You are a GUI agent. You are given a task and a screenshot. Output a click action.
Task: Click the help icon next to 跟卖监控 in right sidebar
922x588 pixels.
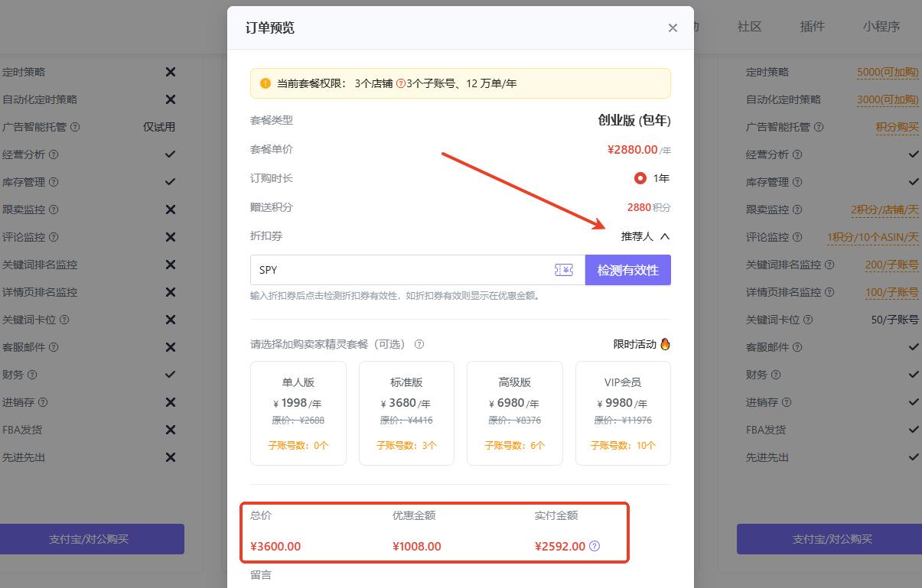tap(797, 210)
